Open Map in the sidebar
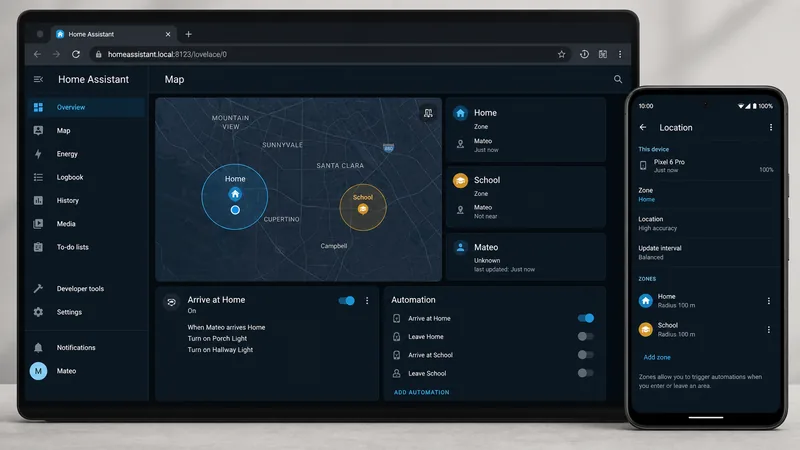800x450 pixels. (86, 131)
